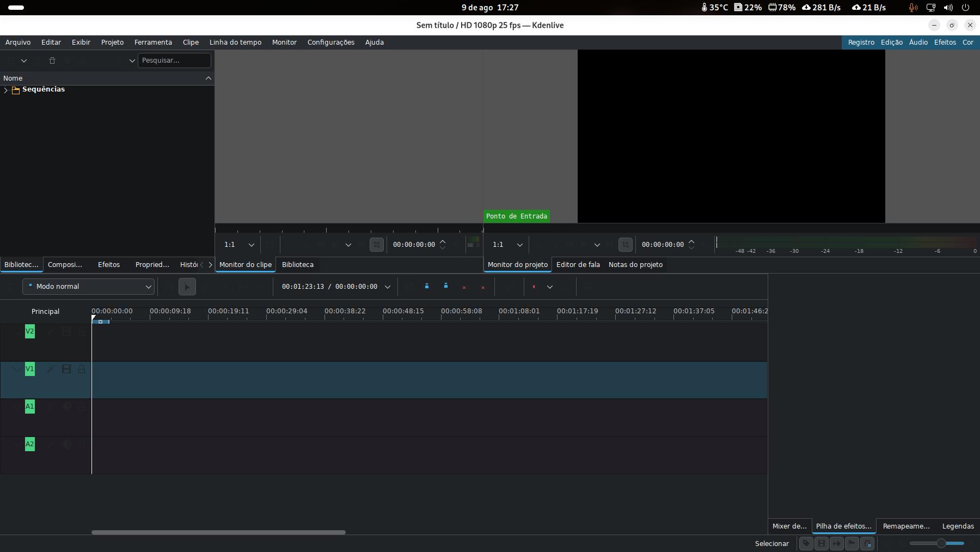980x552 pixels.
Task: Click the first red extract zone icon
Action: coord(464,287)
